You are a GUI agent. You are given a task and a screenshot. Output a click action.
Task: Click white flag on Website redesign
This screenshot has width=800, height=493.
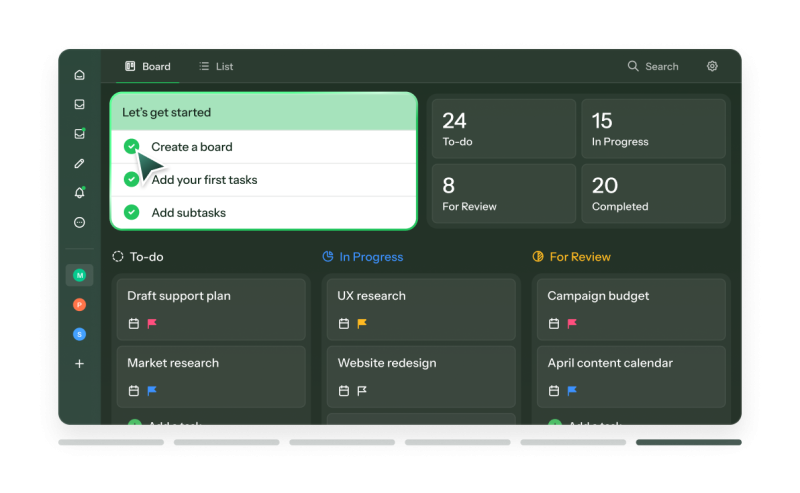click(x=362, y=390)
